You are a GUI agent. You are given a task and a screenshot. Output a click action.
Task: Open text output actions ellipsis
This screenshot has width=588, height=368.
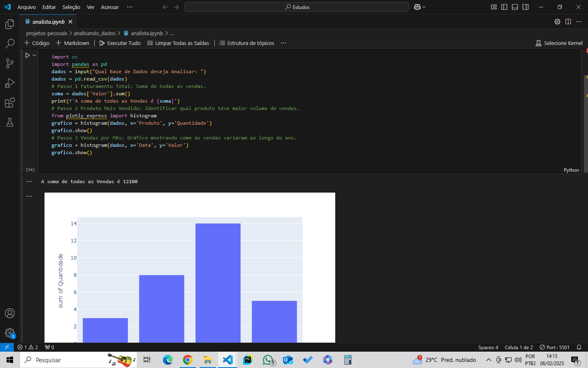[x=29, y=182]
